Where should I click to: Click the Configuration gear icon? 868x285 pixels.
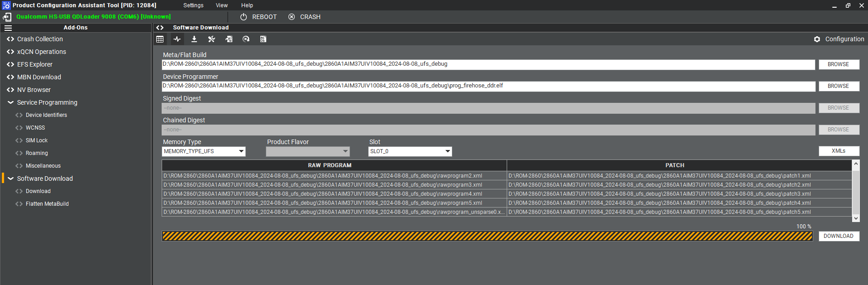pyautogui.click(x=817, y=39)
